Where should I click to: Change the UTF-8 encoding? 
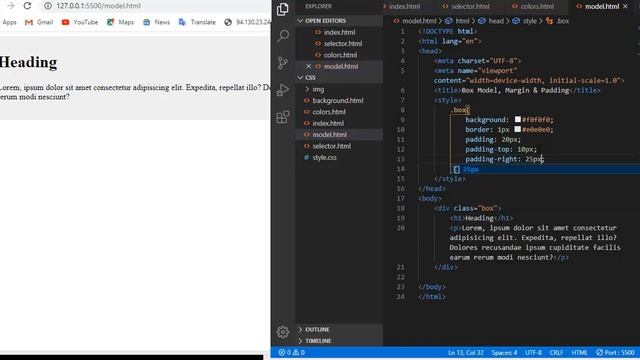(533, 352)
